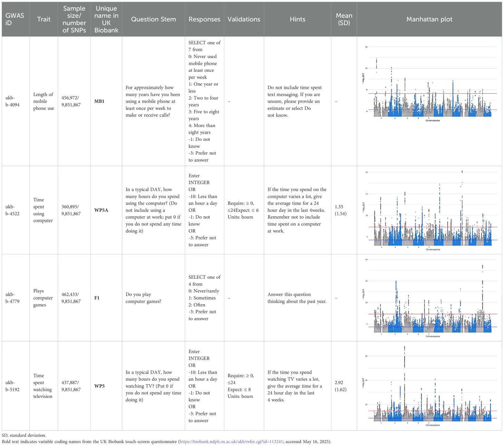Select the bold code 'MB1'

(99, 101)
